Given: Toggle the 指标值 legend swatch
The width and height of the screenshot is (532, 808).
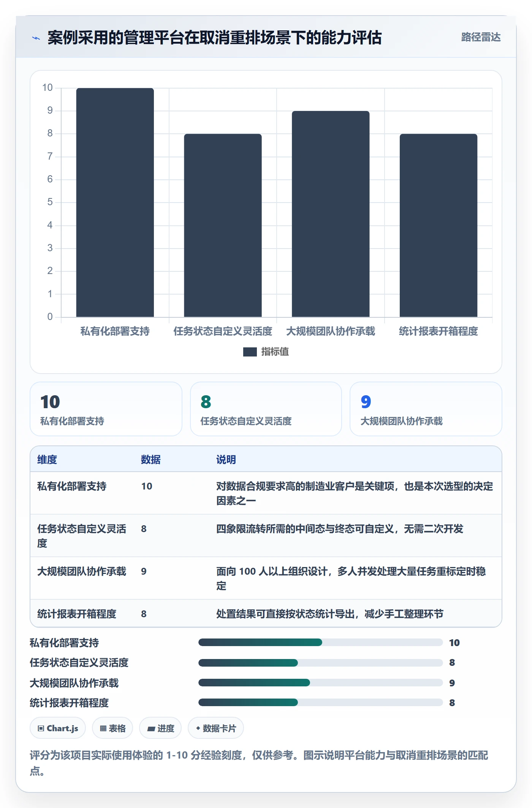Looking at the screenshot, I should [250, 352].
